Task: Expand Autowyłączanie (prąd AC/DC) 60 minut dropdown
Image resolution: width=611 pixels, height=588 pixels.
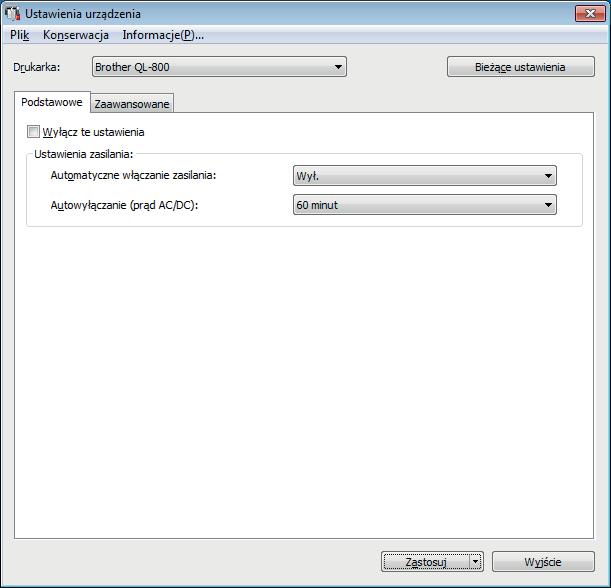Action: pyautogui.click(x=424, y=205)
